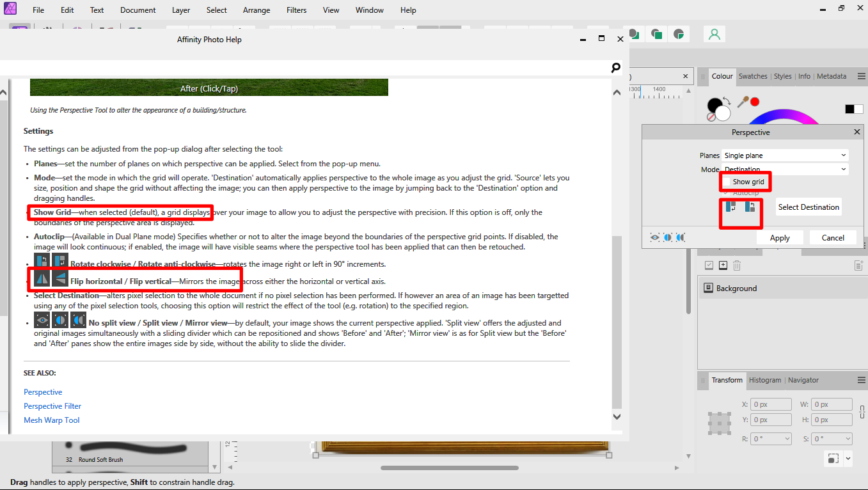Switch to the Swatches tab

(753, 76)
